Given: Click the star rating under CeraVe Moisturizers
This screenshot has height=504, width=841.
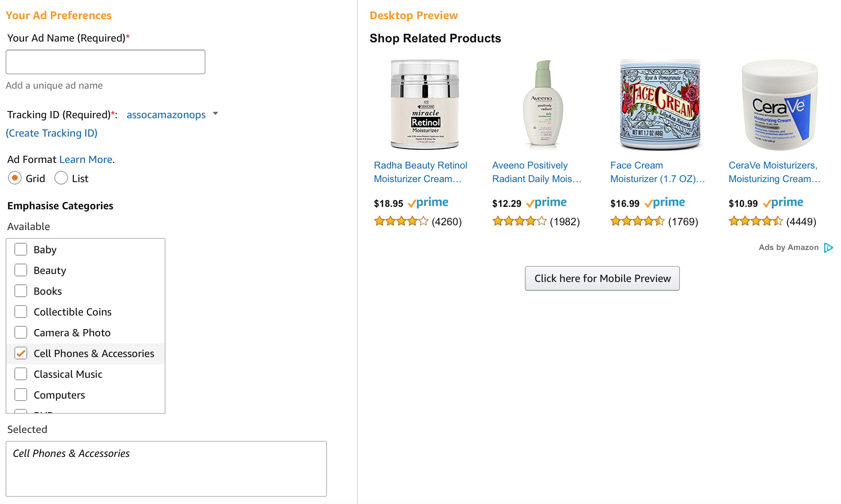Looking at the screenshot, I should (x=755, y=221).
